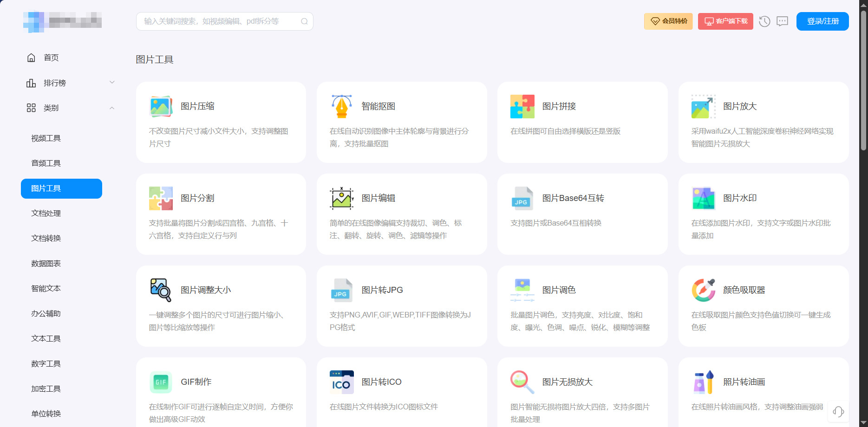Click the 会员特价 button

[668, 21]
